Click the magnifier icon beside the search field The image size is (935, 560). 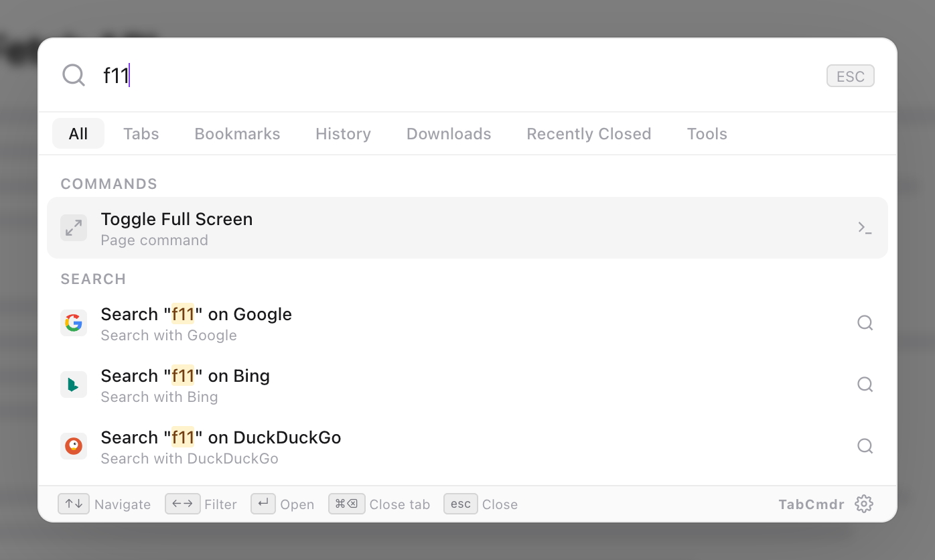click(x=74, y=75)
